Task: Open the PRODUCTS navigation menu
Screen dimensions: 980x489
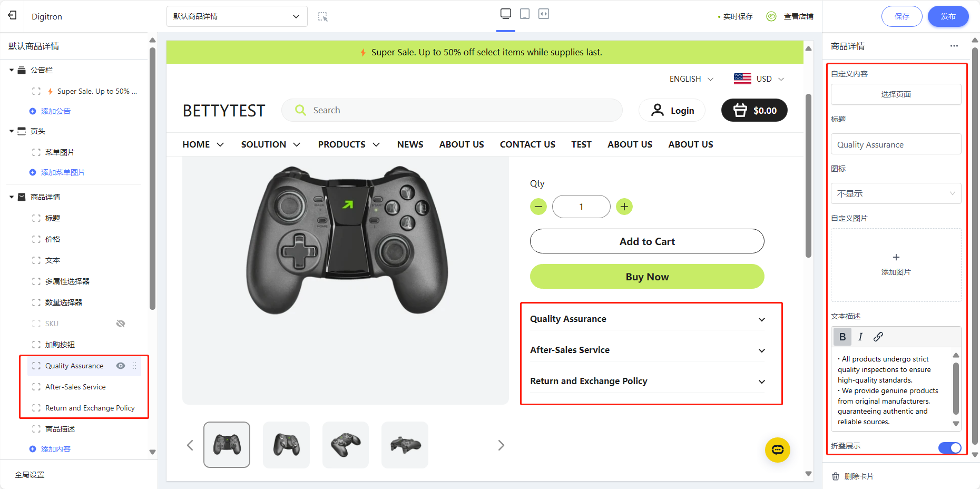Action: point(349,144)
